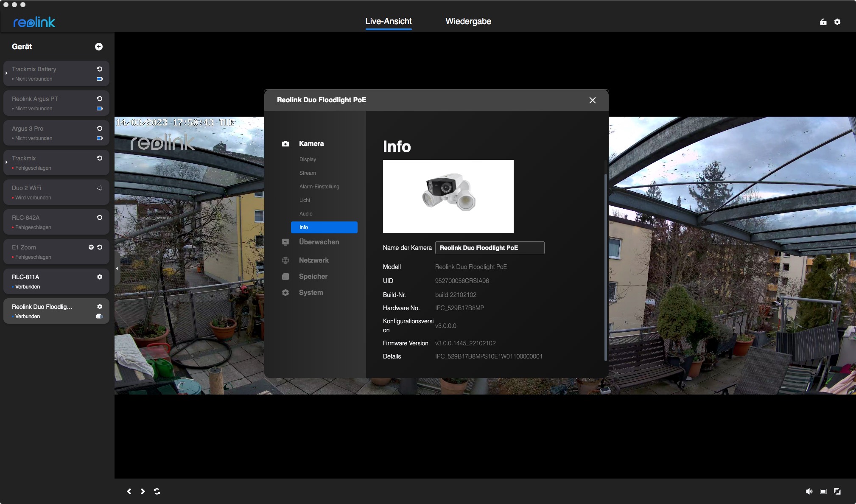Open settings gear for RLC-811A
856x504 pixels.
(100, 277)
